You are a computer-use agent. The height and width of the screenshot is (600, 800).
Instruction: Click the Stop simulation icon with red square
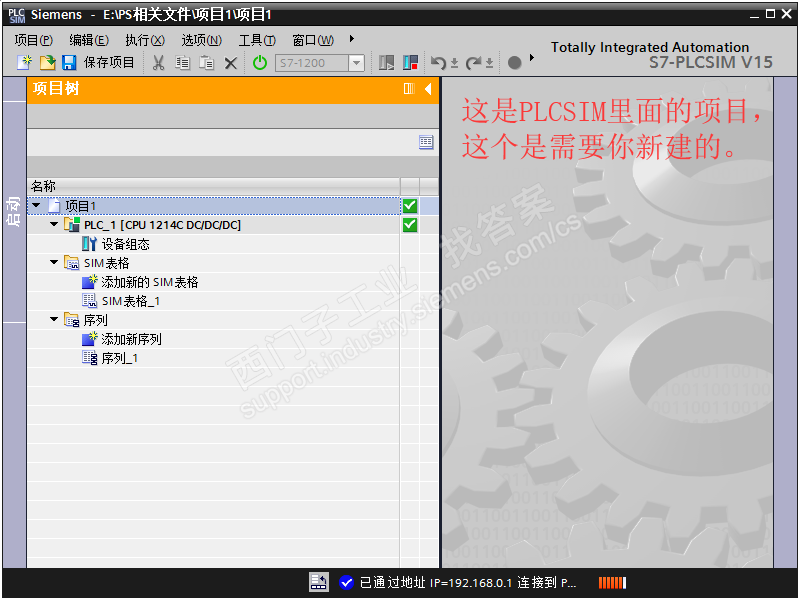click(x=410, y=63)
